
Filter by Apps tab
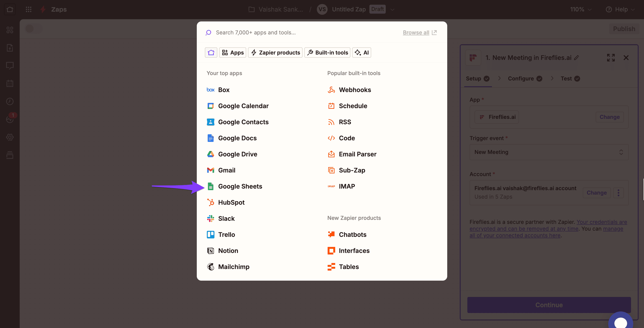[x=233, y=53]
